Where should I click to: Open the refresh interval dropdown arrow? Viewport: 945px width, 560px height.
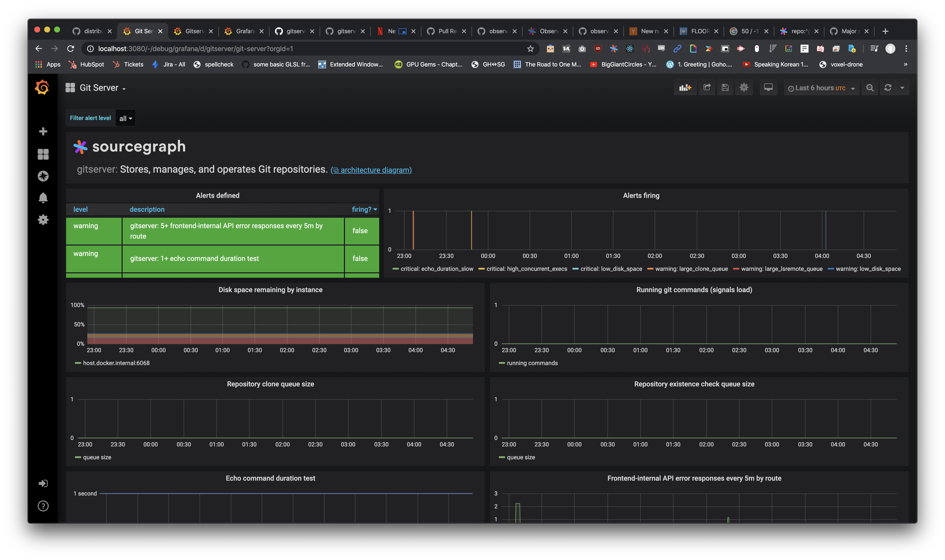click(x=902, y=88)
